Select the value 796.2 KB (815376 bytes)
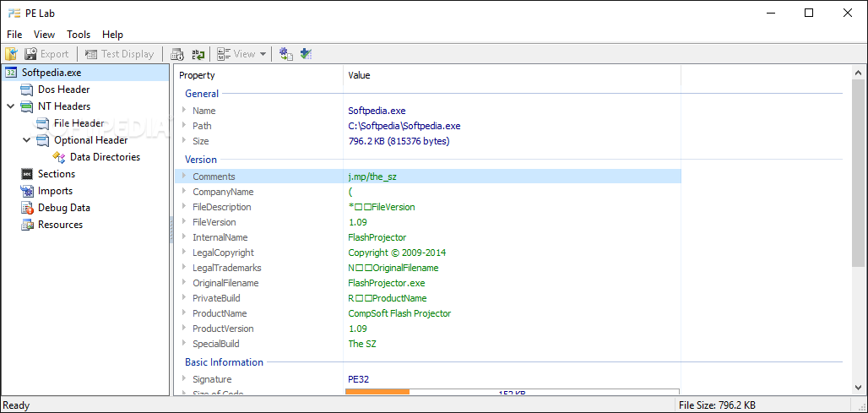868x413 pixels. click(399, 141)
